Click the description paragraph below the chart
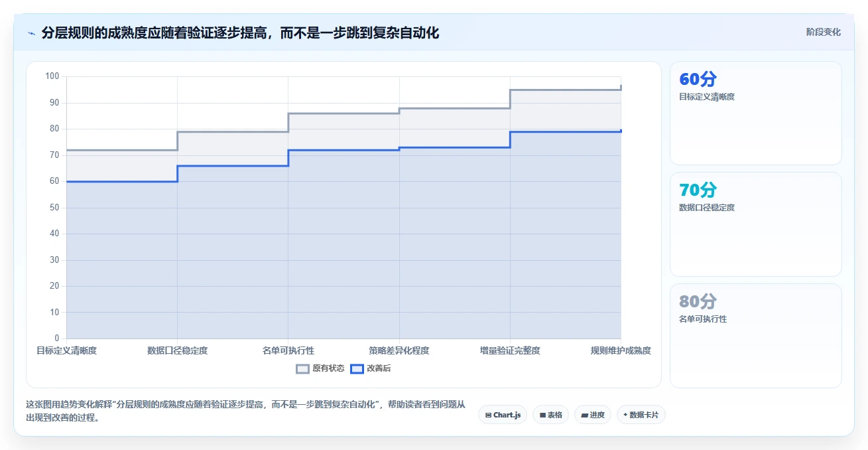868x450 pixels. [245, 412]
